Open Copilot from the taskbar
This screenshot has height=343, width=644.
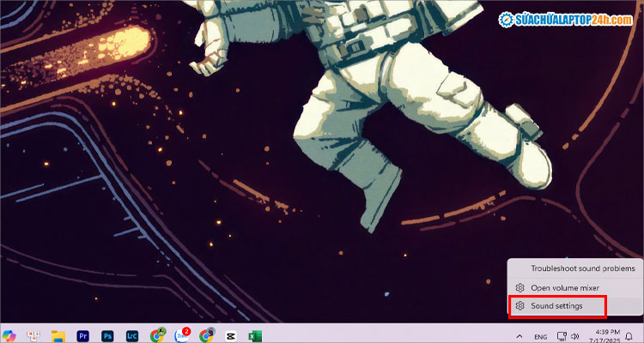(9, 335)
